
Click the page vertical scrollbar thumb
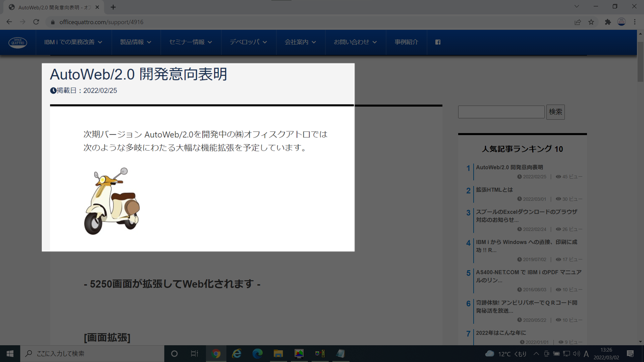point(640,62)
